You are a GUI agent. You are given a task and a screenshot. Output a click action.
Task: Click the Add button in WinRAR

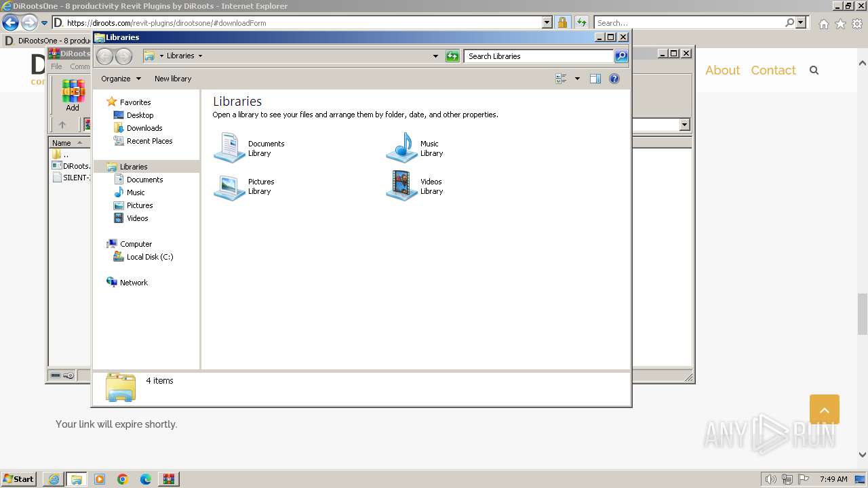pyautogui.click(x=73, y=96)
